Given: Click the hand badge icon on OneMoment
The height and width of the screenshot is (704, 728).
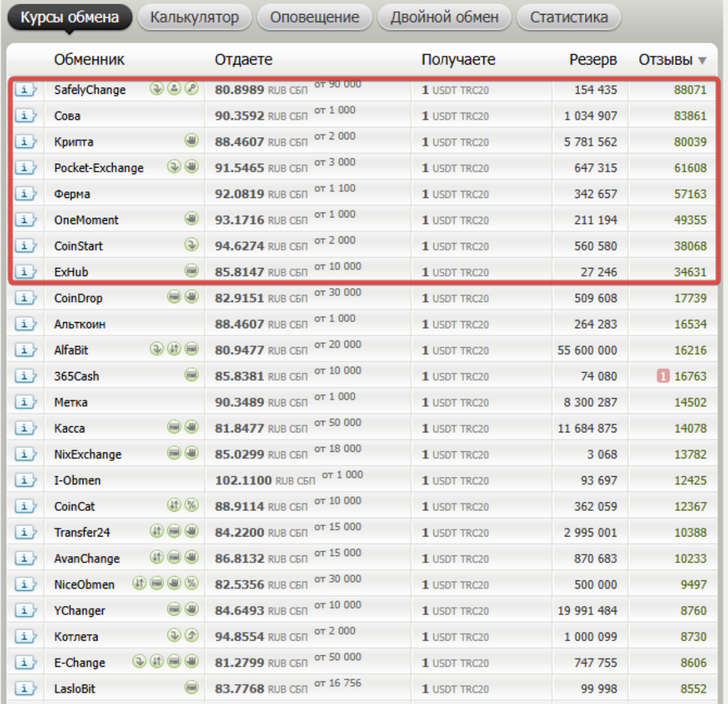Looking at the screenshot, I should coord(191,218).
